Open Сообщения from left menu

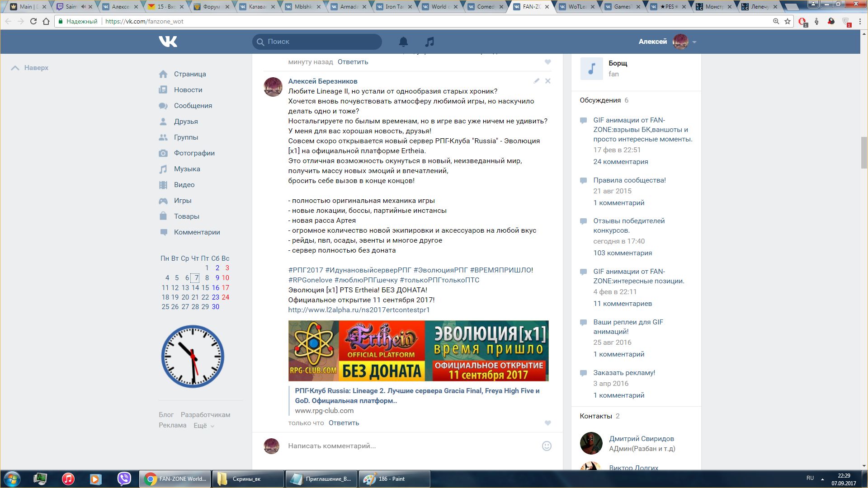(x=193, y=106)
